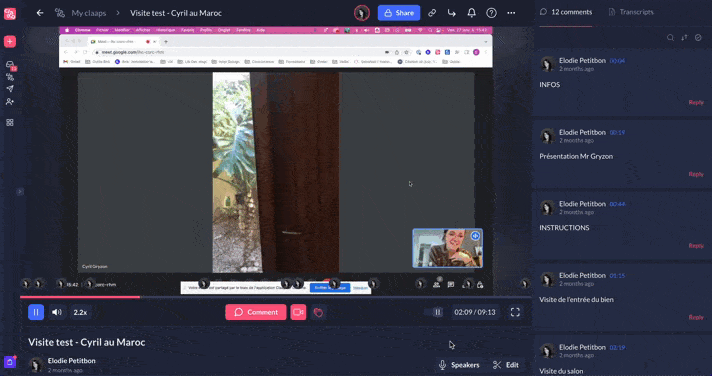712x376 pixels.
Task: Open the three-dots more options menu
Action: [x=511, y=13]
